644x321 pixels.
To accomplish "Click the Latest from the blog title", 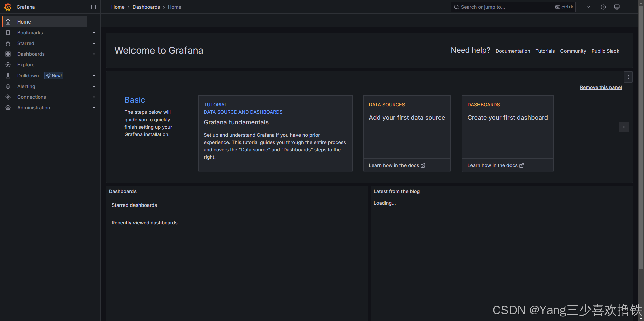I will pyautogui.click(x=396, y=191).
